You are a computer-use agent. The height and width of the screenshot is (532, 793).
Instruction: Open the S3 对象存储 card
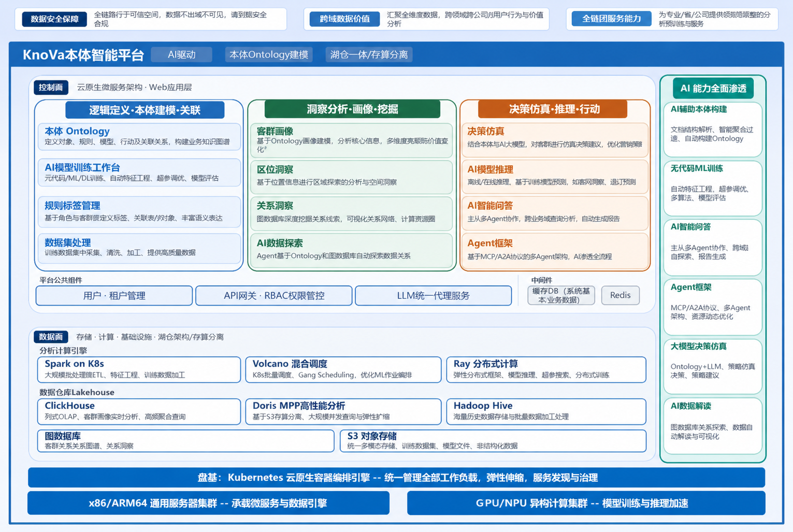pos(493,441)
